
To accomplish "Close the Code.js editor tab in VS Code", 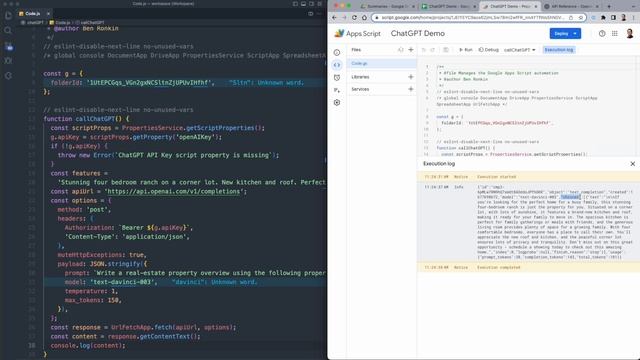I will coord(48,13).
